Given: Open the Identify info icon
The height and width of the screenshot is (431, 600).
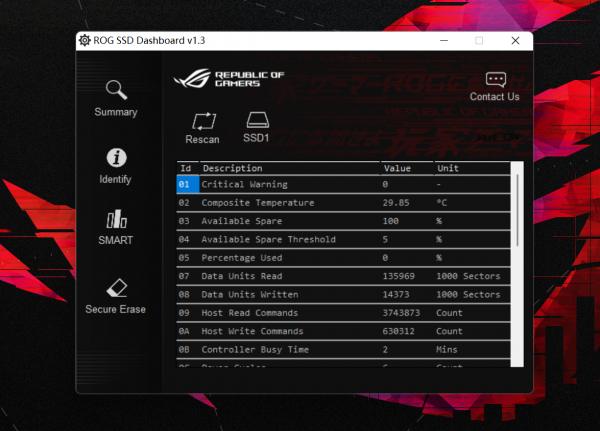Looking at the screenshot, I should (116, 157).
